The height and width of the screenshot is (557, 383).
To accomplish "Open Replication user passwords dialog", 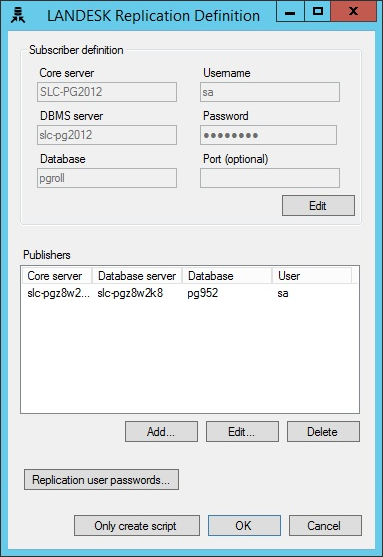I will 101,480.
